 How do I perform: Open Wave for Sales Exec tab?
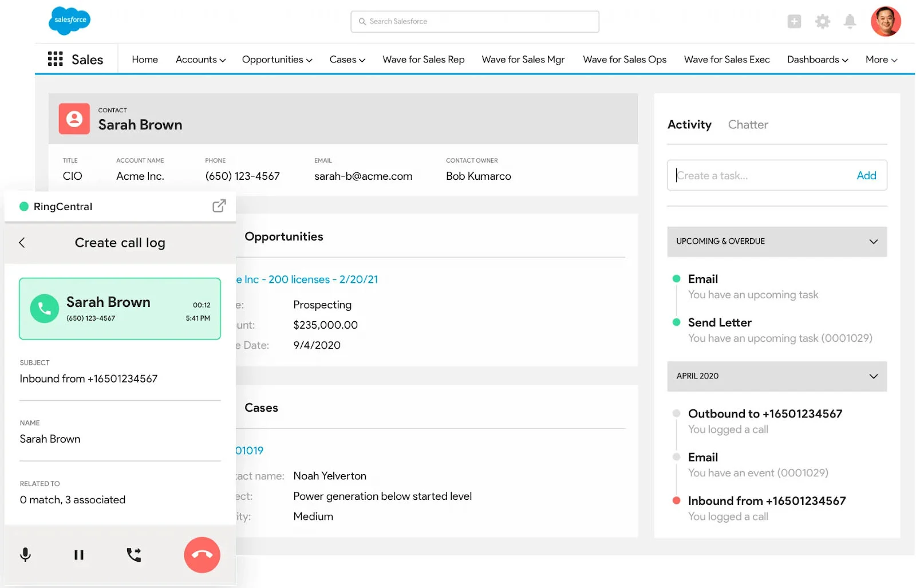click(x=727, y=60)
